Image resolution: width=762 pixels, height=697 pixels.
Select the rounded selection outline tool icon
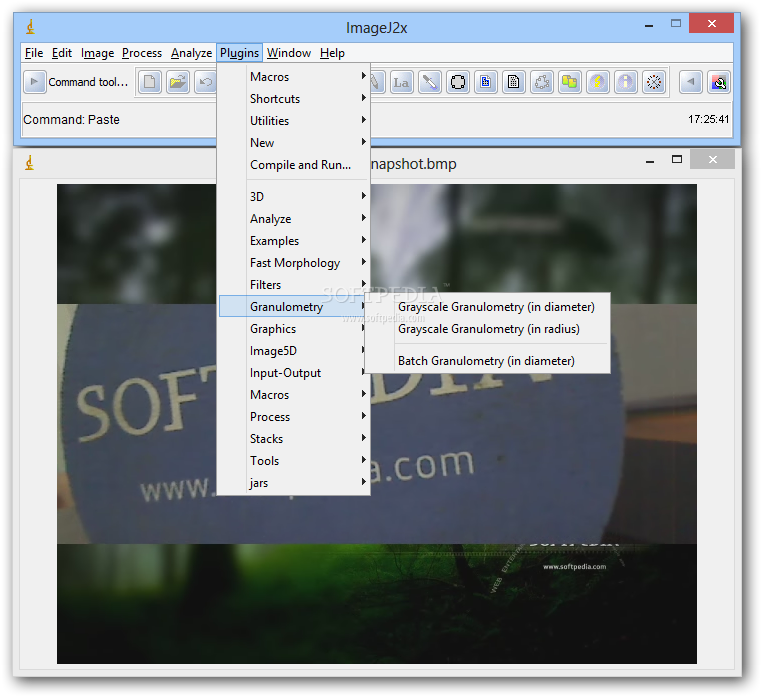click(458, 82)
